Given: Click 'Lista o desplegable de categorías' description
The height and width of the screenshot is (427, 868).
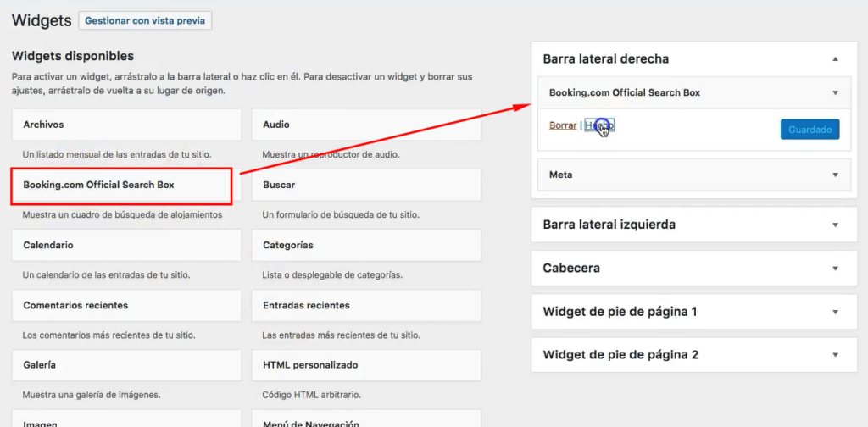Looking at the screenshot, I should [x=332, y=274].
